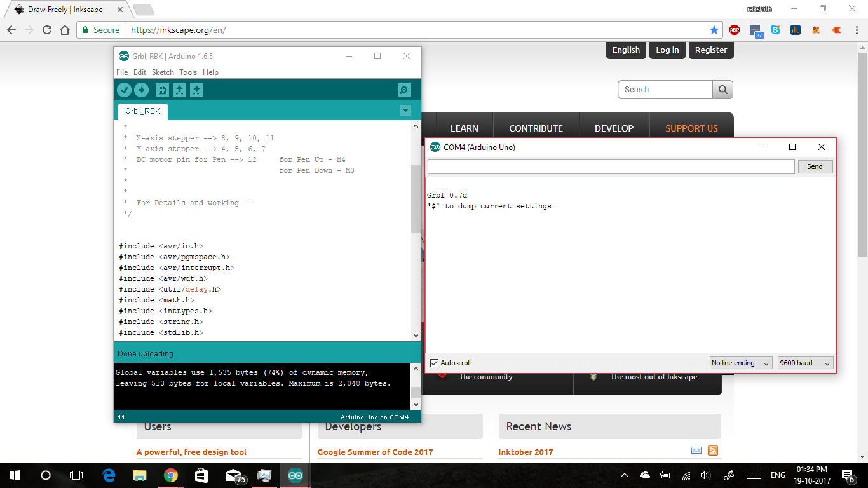The height and width of the screenshot is (488, 868).
Task: Open the Arduino tab options dropdown arrow
Action: click(405, 111)
